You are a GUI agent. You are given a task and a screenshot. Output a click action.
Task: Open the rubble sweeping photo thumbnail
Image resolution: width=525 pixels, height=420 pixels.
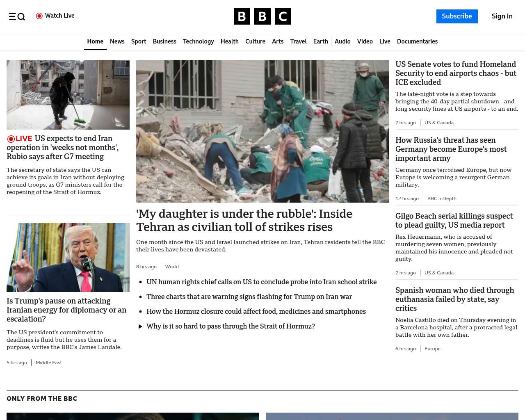coord(68,95)
